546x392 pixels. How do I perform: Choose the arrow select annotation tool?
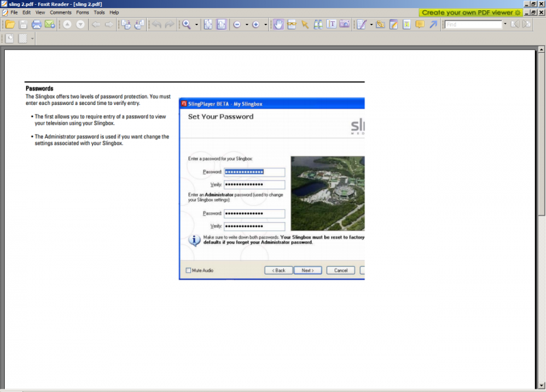[305, 25]
